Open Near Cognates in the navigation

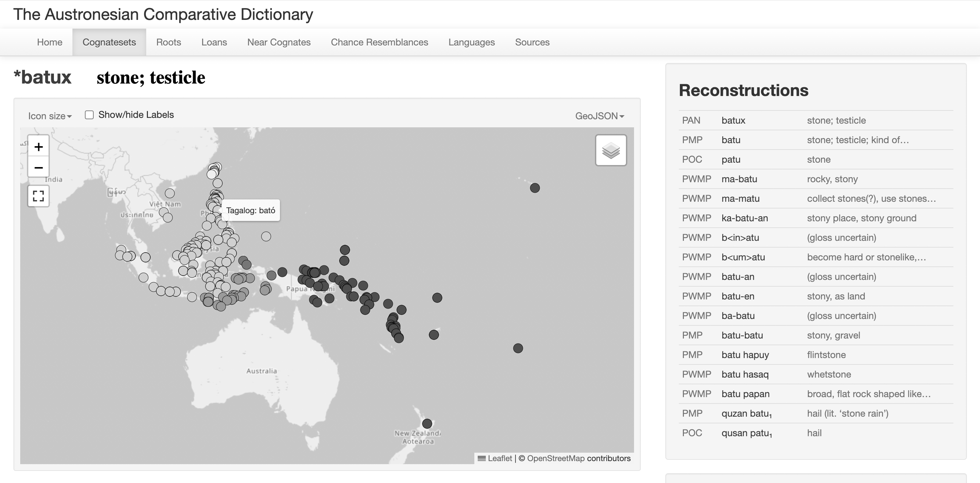[279, 42]
